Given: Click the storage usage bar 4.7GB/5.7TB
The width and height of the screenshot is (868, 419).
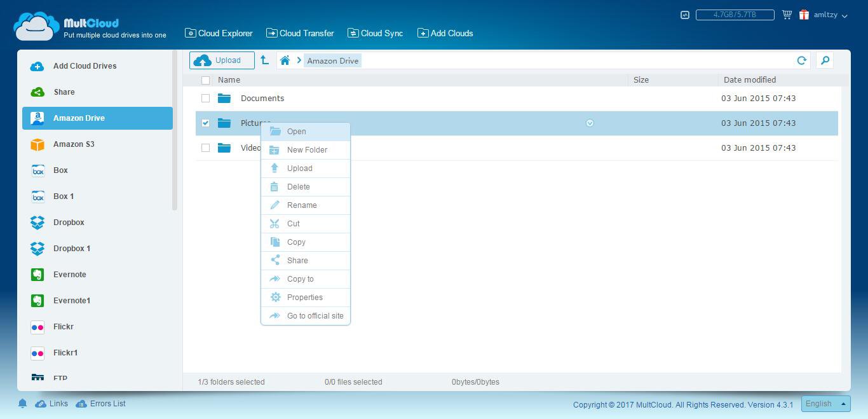Looking at the screenshot, I should [x=735, y=15].
